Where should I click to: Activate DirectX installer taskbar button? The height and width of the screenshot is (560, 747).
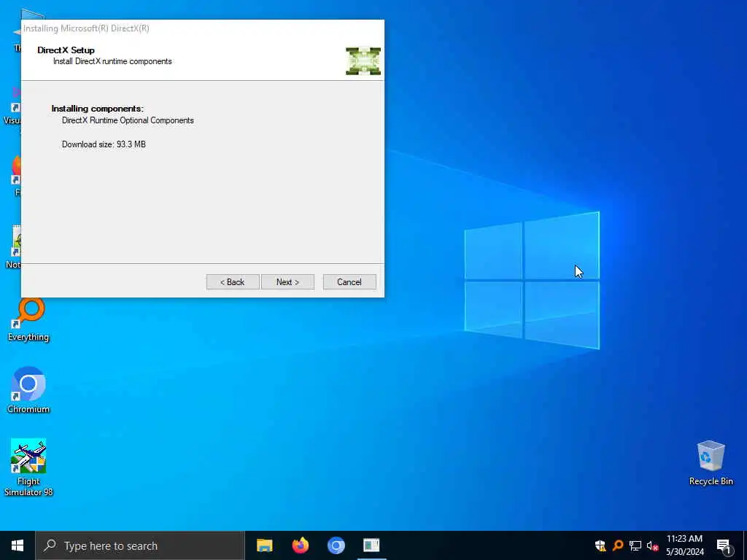click(371, 545)
